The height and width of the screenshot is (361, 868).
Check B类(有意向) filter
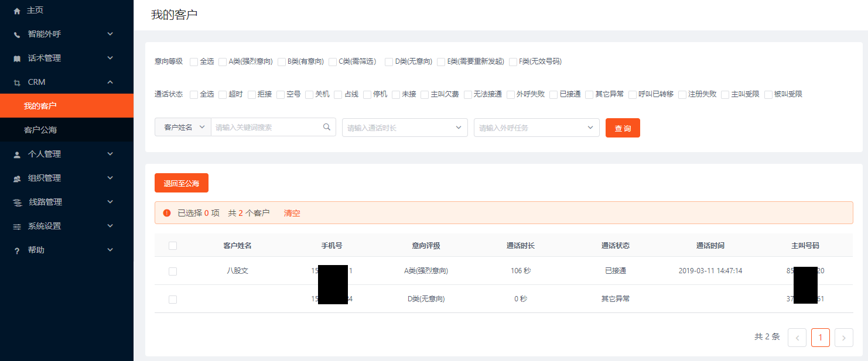pos(282,61)
